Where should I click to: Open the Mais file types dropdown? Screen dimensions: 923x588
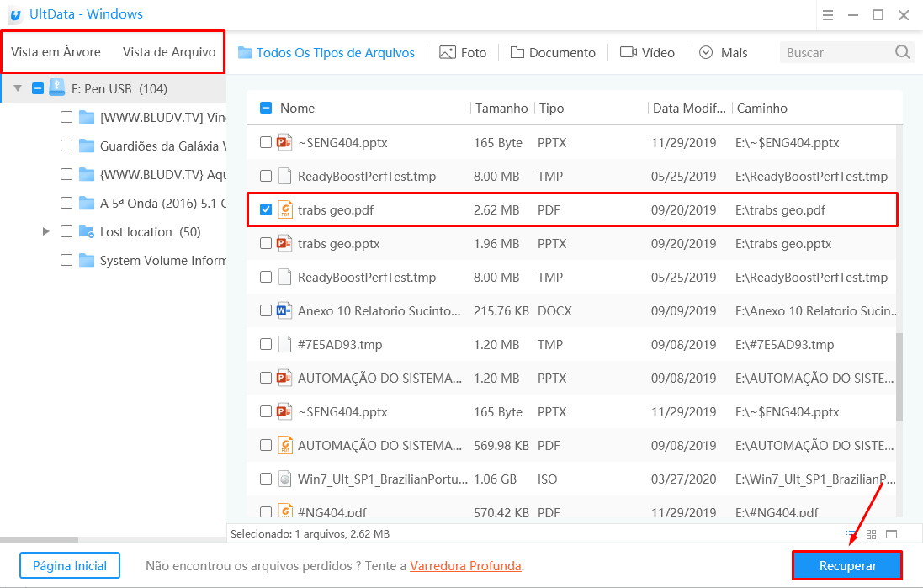pyautogui.click(x=724, y=52)
